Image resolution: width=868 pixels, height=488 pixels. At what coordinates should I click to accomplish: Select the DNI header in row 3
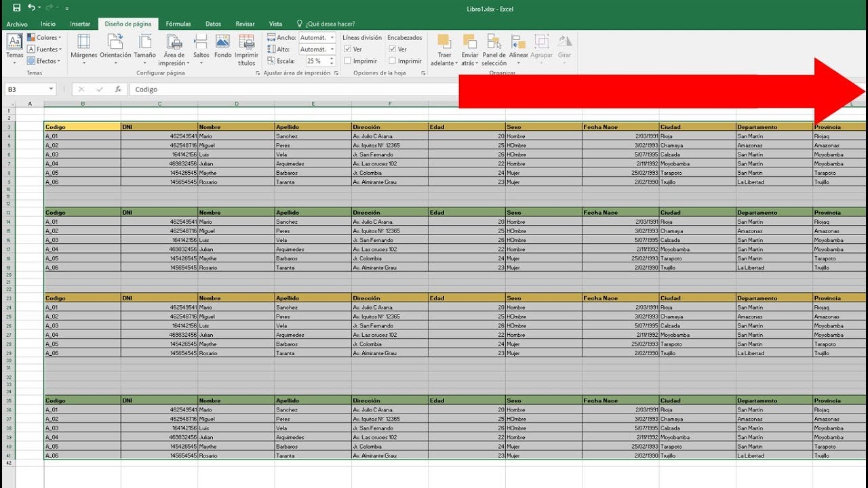159,127
